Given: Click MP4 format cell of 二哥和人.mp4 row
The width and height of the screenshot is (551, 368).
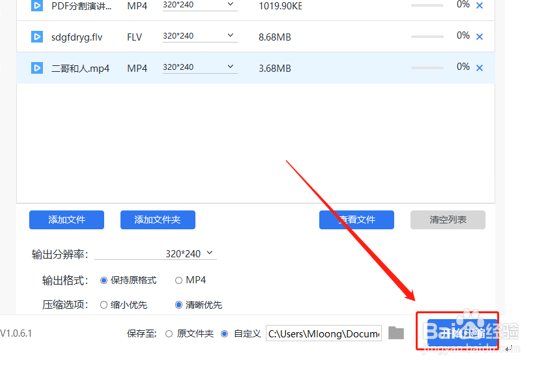Looking at the screenshot, I should [x=137, y=68].
